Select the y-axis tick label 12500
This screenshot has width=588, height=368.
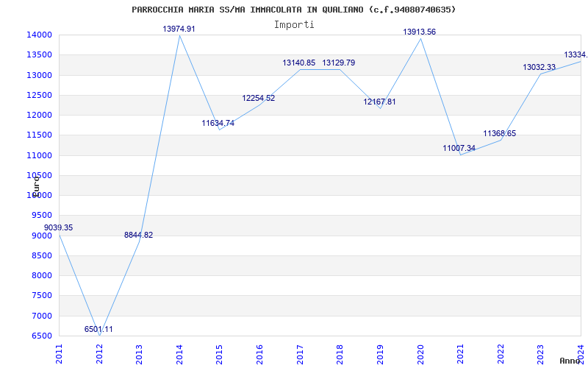39,95
